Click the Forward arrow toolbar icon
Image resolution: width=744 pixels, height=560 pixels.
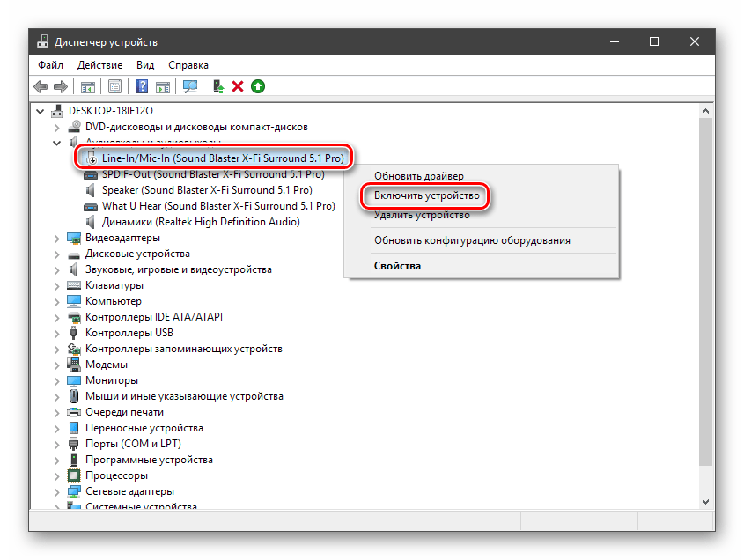tap(60, 86)
